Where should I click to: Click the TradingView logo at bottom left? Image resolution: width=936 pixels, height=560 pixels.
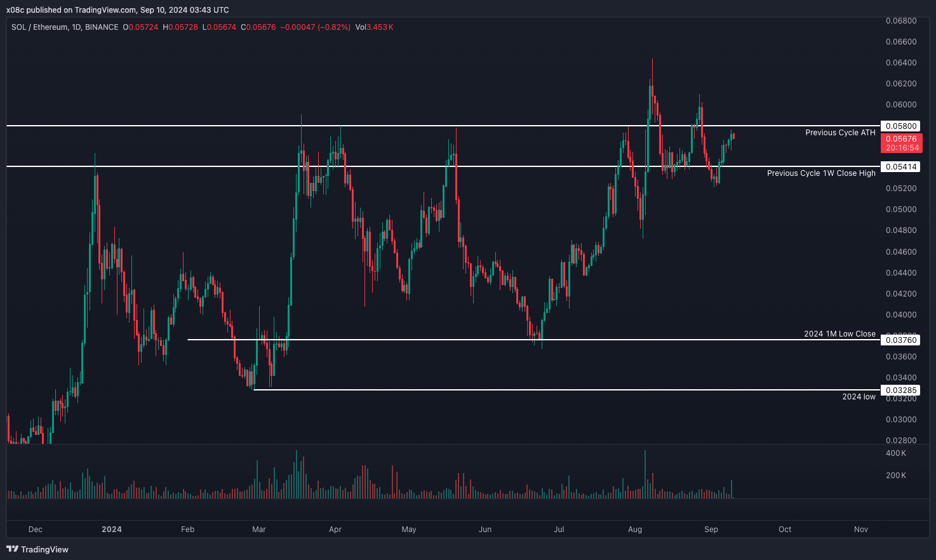click(38, 549)
